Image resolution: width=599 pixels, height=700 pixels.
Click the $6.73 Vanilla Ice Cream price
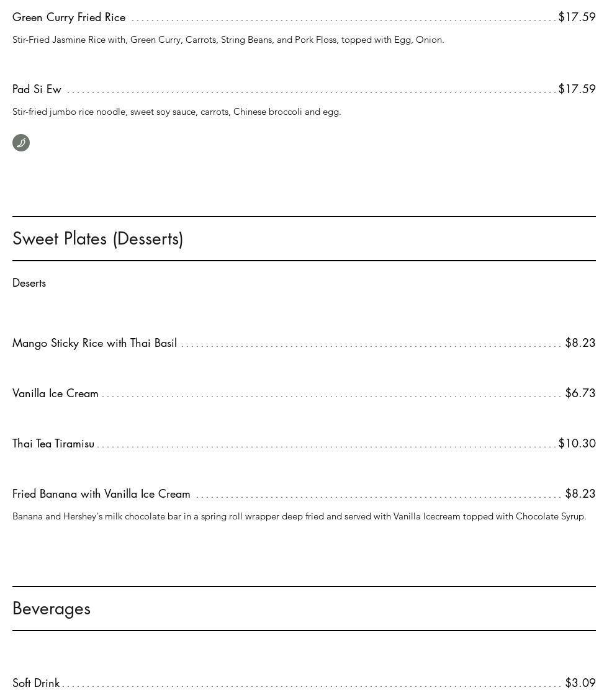(580, 393)
